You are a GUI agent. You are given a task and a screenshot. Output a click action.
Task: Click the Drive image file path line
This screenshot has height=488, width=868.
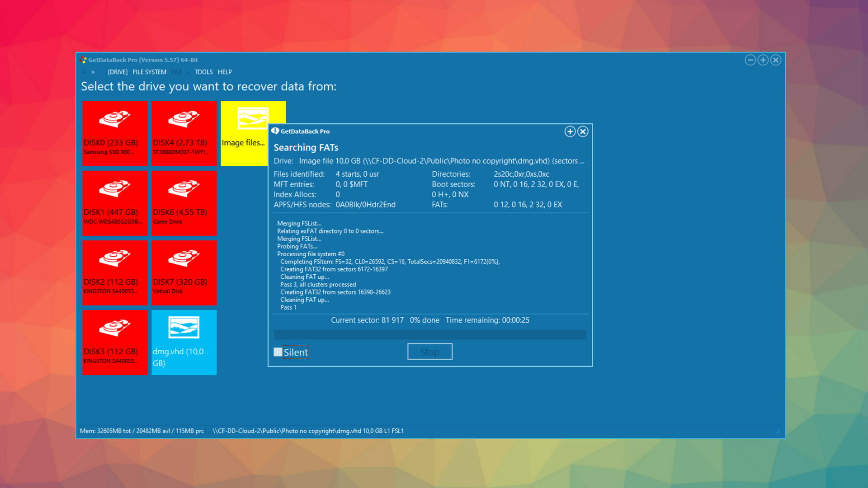(x=429, y=161)
